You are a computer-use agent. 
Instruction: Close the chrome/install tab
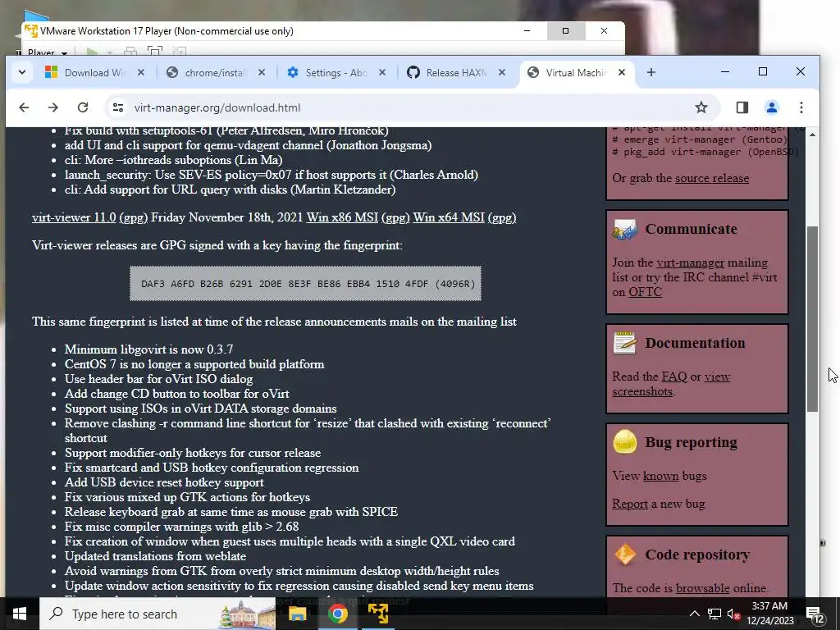(262, 72)
